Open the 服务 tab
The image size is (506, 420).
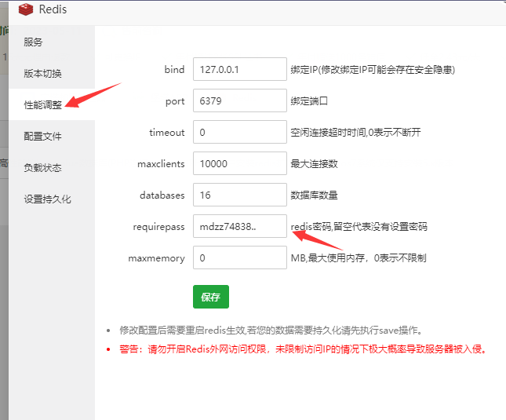click(x=52, y=42)
